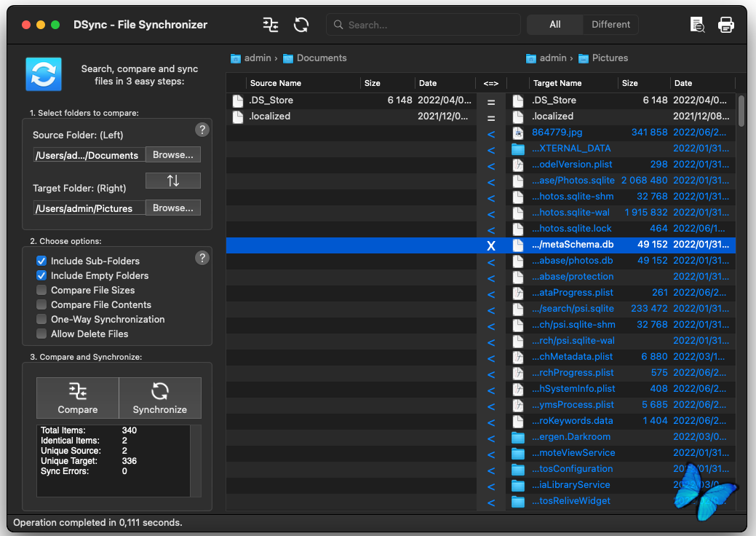This screenshot has height=536, width=756.
Task: Click the blue DSync logo icon
Action: pyautogui.click(x=44, y=74)
